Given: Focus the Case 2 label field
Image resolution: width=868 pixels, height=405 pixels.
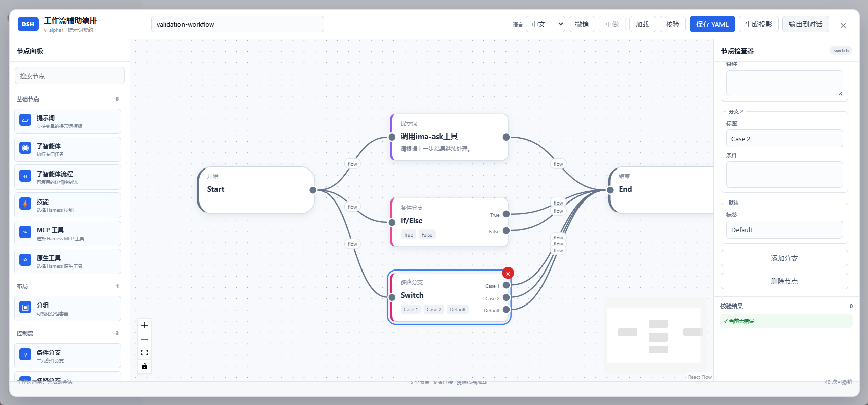Looking at the screenshot, I should click(x=784, y=139).
